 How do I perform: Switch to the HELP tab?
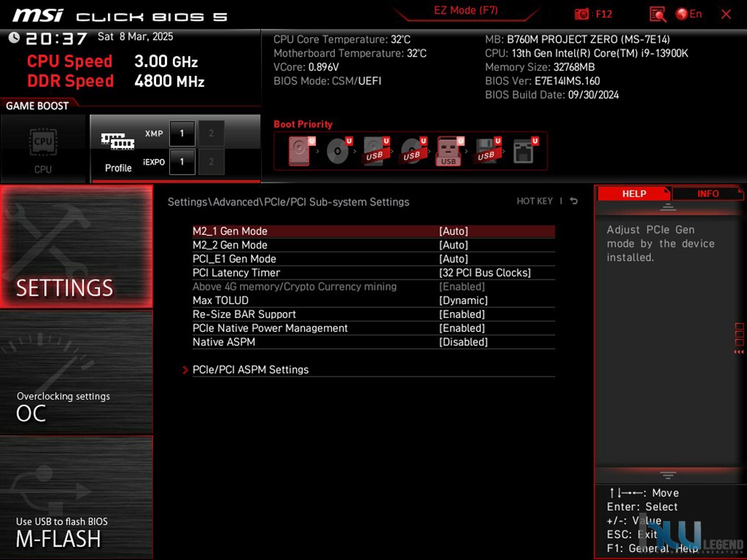(634, 194)
